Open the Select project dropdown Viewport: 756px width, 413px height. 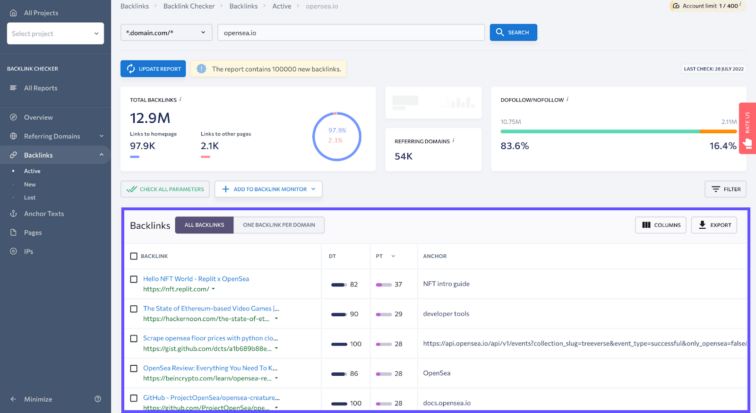[x=55, y=34]
